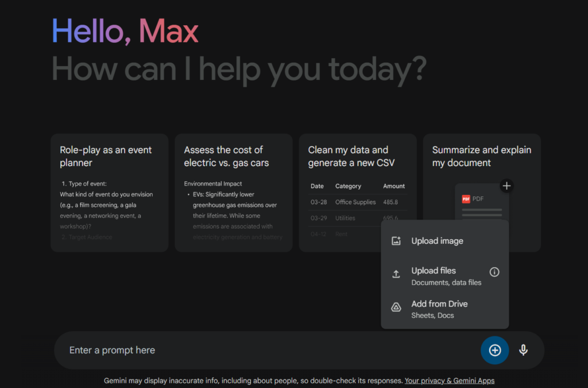Image resolution: width=588 pixels, height=388 pixels.
Task: Open Summarize and explain my document card
Action: [481, 156]
